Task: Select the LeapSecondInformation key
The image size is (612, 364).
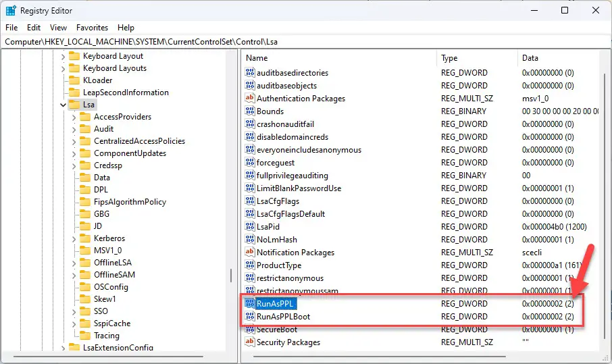Action: tap(126, 92)
